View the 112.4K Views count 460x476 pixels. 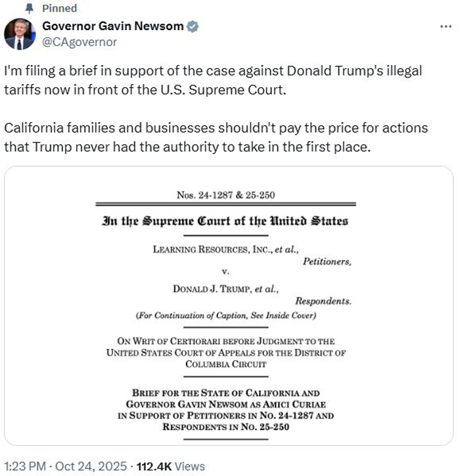click(x=171, y=466)
